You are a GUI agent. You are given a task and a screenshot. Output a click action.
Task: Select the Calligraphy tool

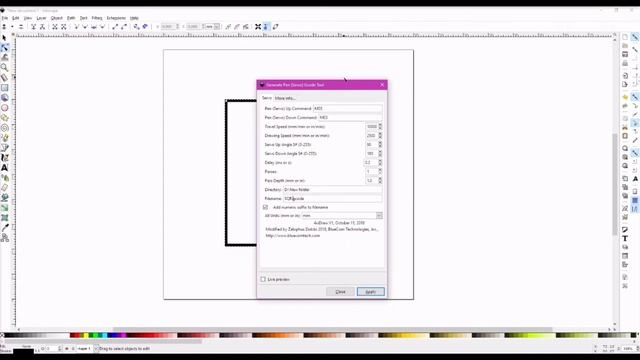[x=4, y=158]
